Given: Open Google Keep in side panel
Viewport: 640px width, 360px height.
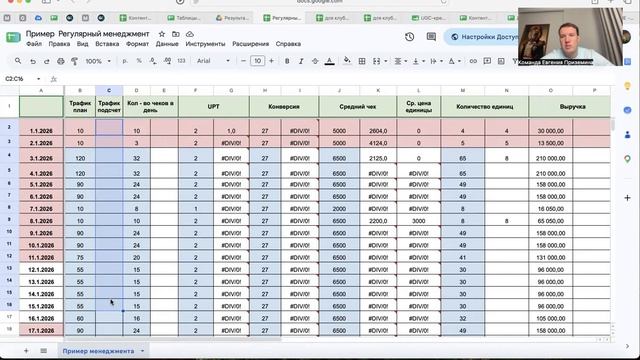Looking at the screenshot, I should [x=627, y=86].
